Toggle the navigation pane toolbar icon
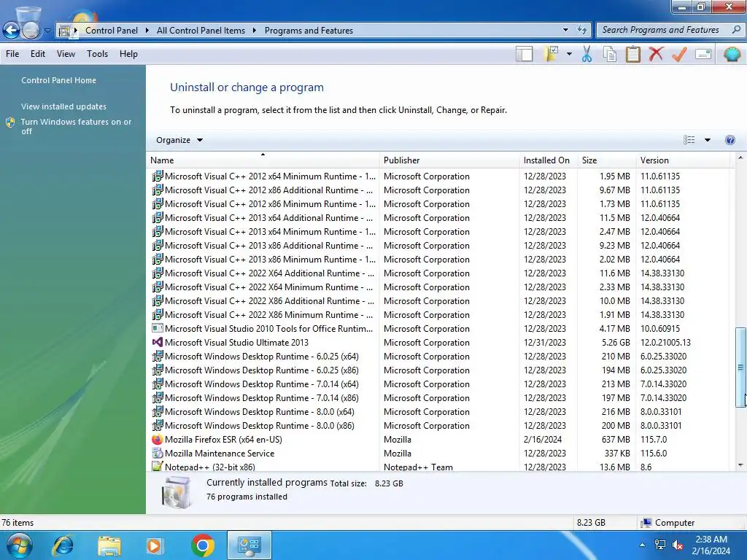The height and width of the screenshot is (560, 747). pos(524,54)
